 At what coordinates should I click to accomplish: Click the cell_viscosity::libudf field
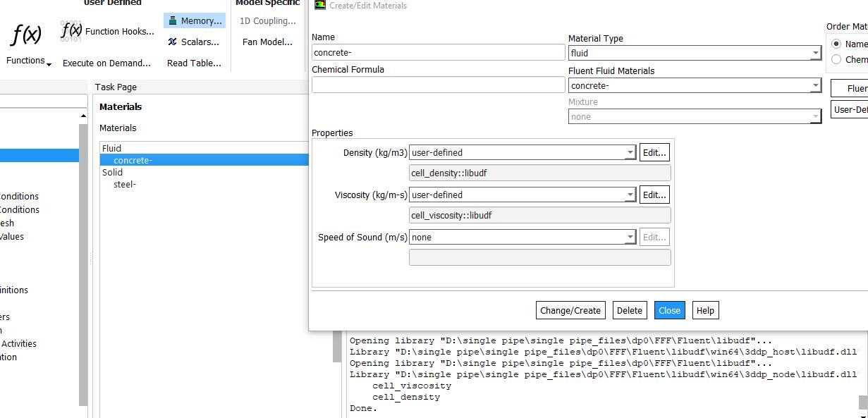pyautogui.click(x=540, y=215)
